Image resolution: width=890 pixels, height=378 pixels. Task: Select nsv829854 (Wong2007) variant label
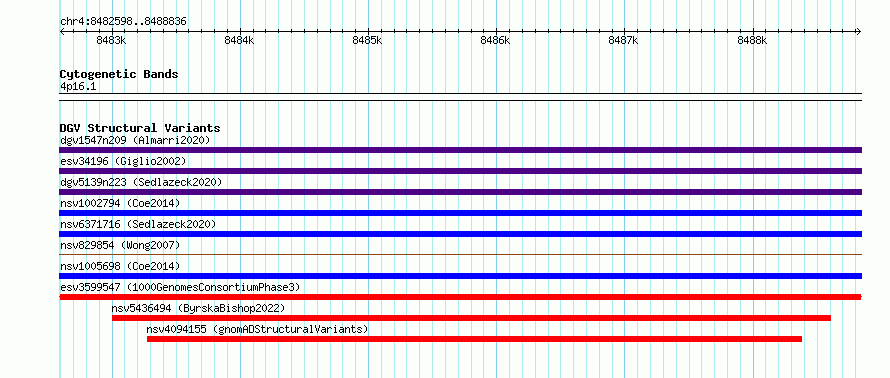click(120, 245)
